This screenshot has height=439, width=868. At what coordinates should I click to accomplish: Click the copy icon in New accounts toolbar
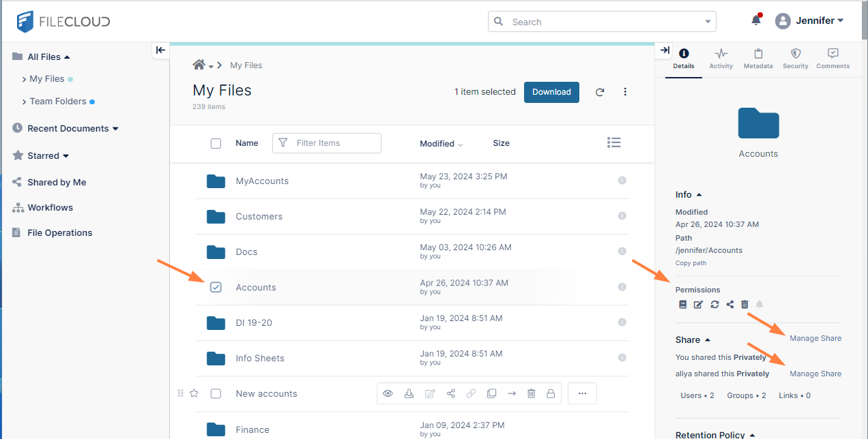(491, 393)
